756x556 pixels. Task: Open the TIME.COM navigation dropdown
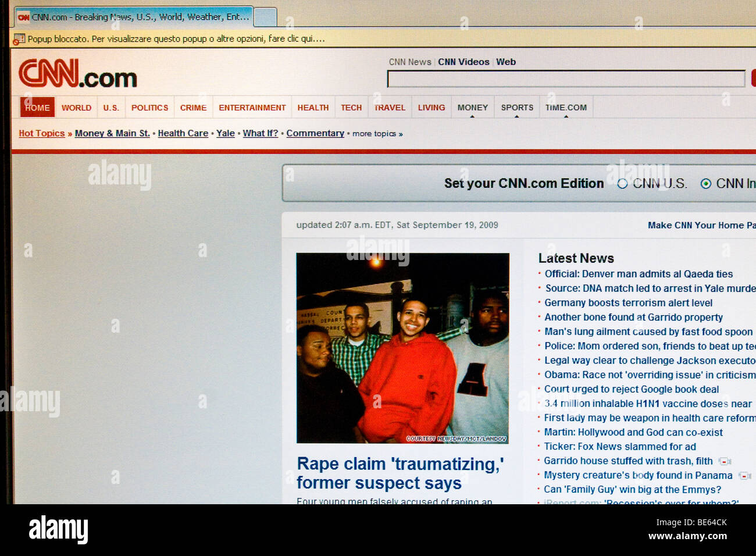566,108
